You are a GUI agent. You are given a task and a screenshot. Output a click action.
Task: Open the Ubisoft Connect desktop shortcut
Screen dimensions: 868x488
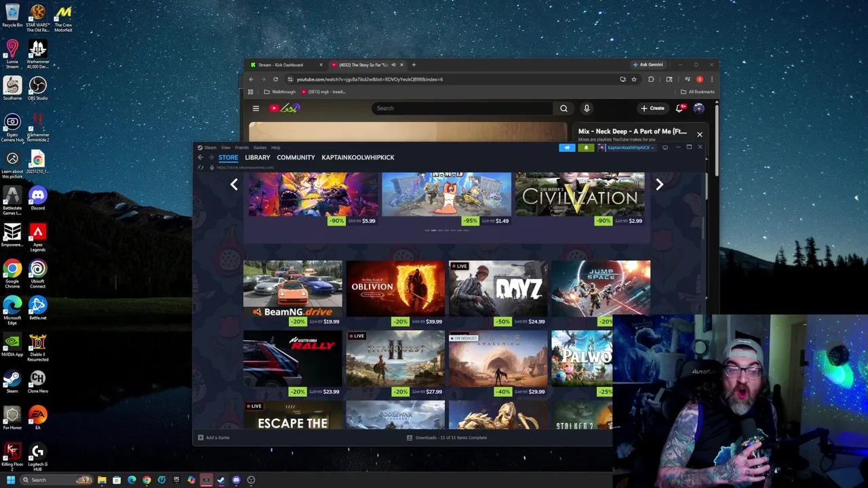(37, 274)
